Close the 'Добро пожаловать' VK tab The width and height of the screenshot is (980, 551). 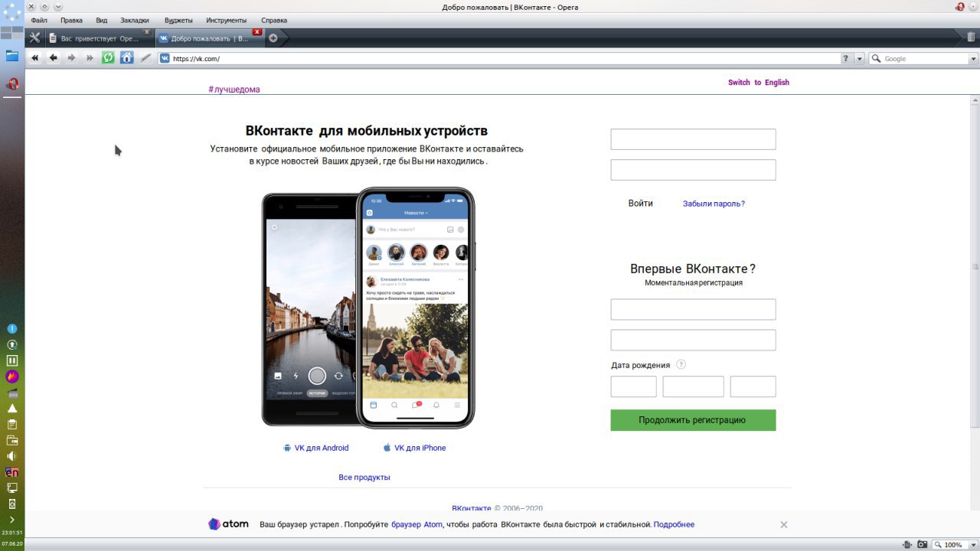257,32
